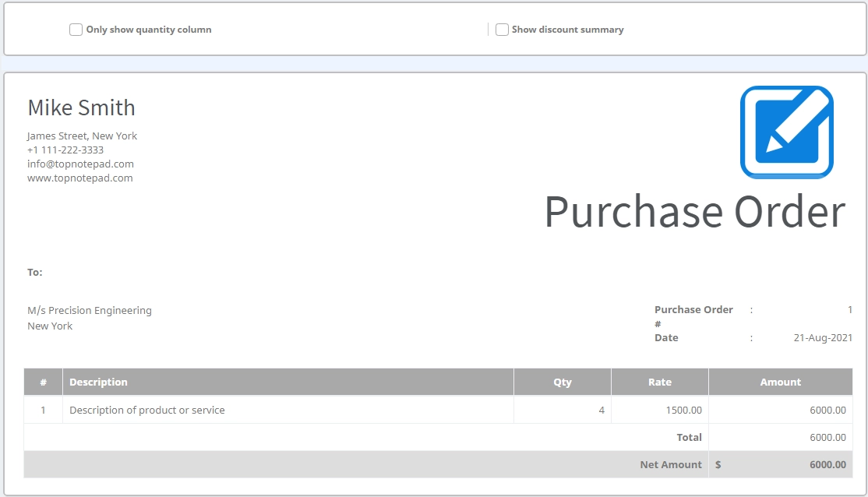The image size is (868, 497).
Task: Click the purchase order number value 1
Action: 850,310
